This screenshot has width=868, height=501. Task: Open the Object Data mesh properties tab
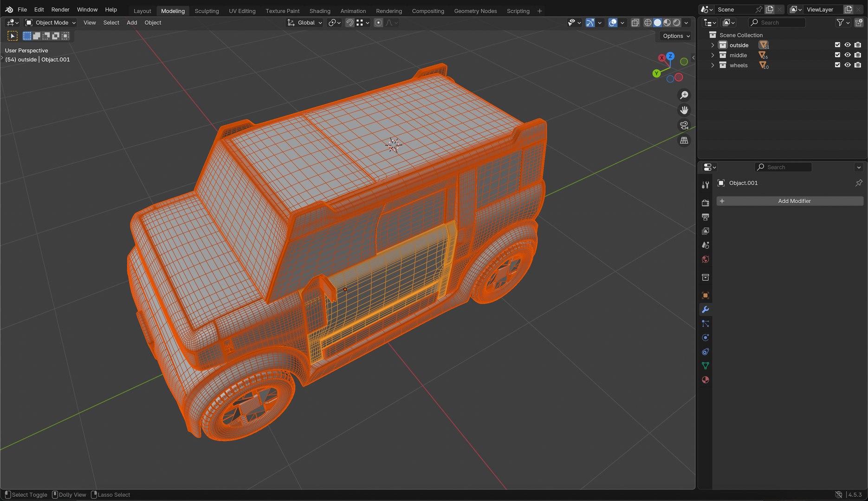coord(705,366)
